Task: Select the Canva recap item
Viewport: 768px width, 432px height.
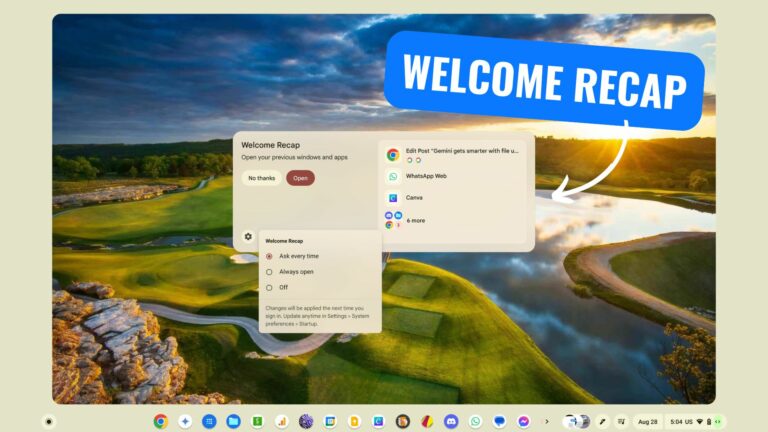Action: coord(413,197)
